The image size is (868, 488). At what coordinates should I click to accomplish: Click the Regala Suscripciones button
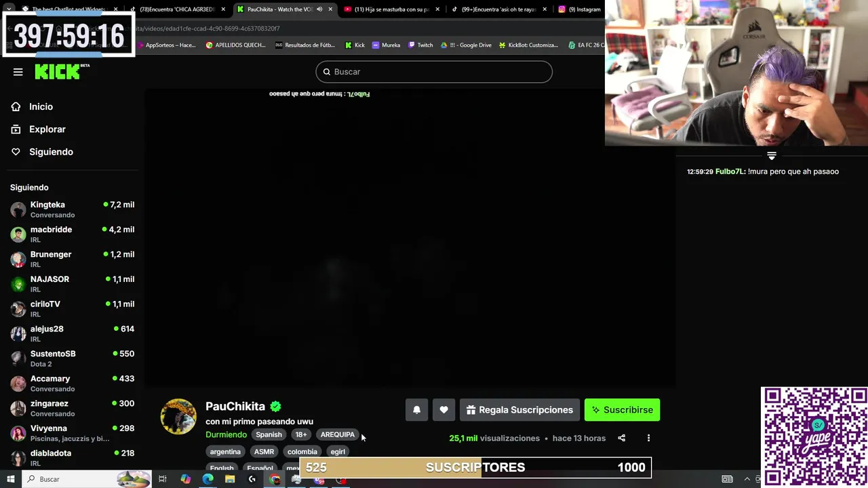pyautogui.click(x=519, y=409)
